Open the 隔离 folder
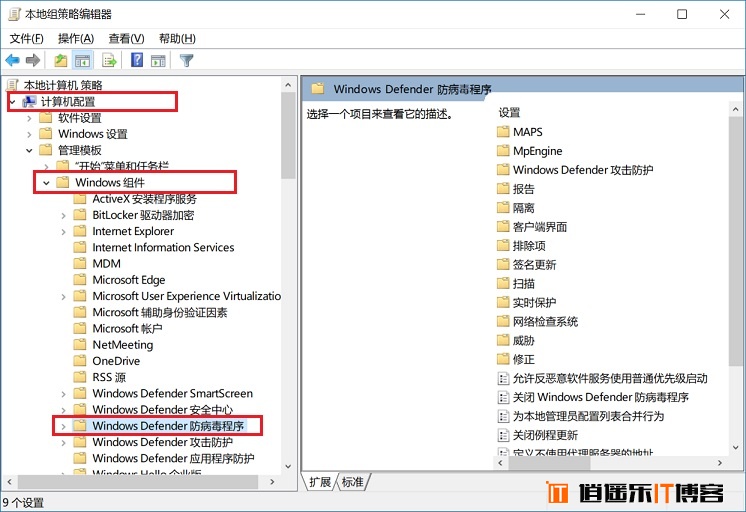The height and width of the screenshot is (512, 746). [516, 208]
